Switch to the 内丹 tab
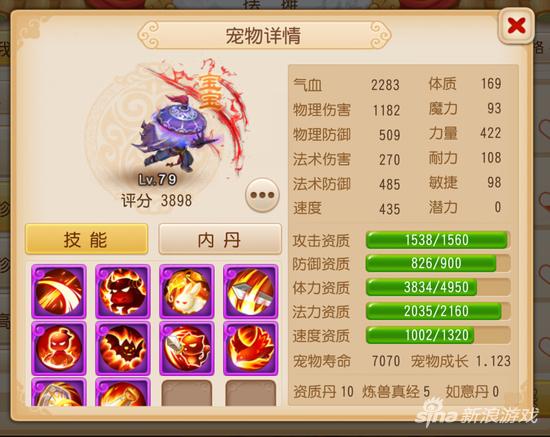The height and width of the screenshot is (437, 550). point(220,239)
